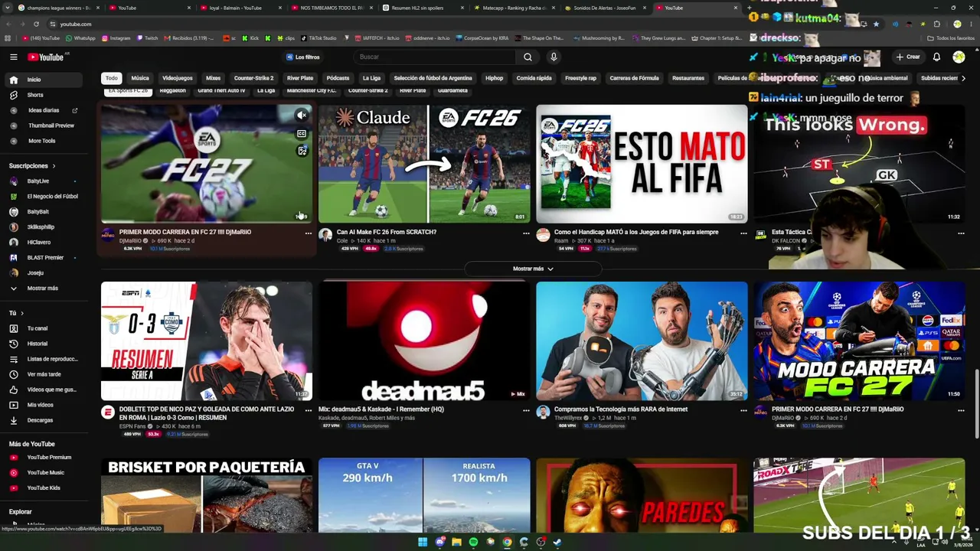Open the WhatsApp bookmark
Image resolution: width=980 pixels, height=551 pixels.
click(x=80, y=38)
